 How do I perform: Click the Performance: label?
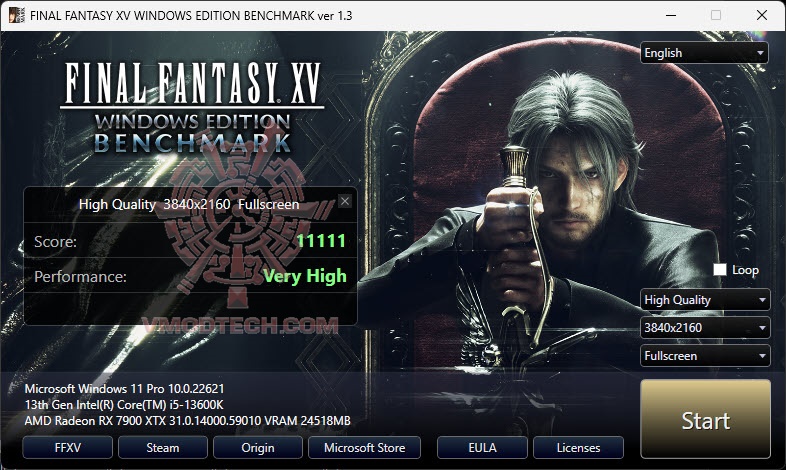tap(80, 277)
